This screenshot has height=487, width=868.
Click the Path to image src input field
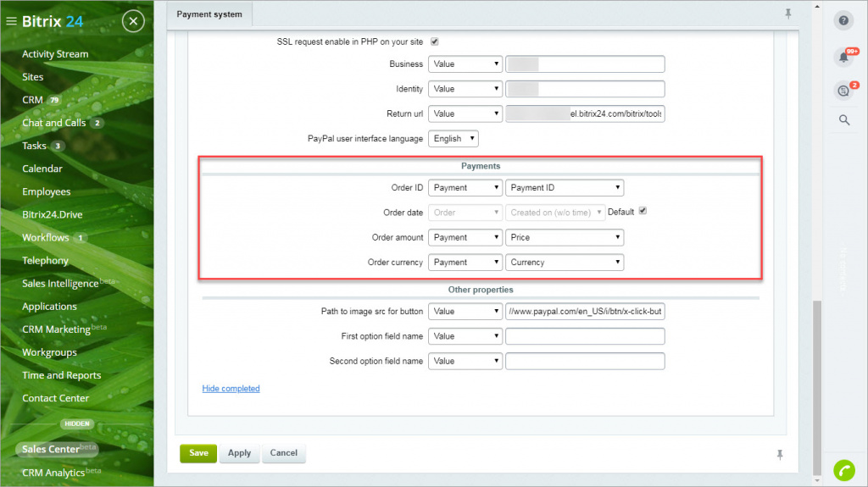(585, 312)
